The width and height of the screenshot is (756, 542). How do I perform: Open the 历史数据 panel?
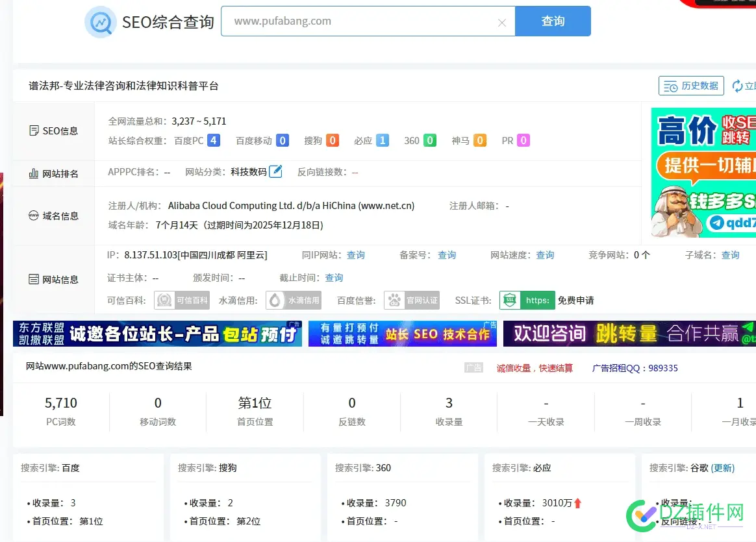(691, 85)
